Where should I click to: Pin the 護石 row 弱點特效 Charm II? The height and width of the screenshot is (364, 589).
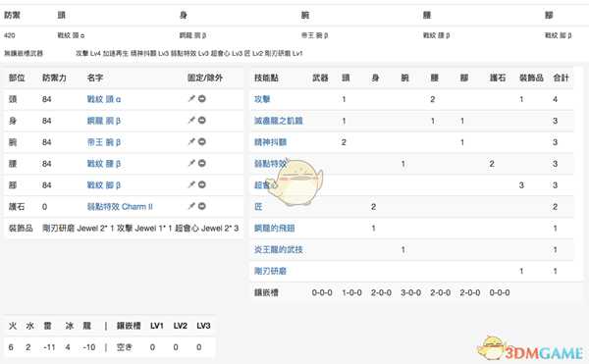(x=191, y=206)
